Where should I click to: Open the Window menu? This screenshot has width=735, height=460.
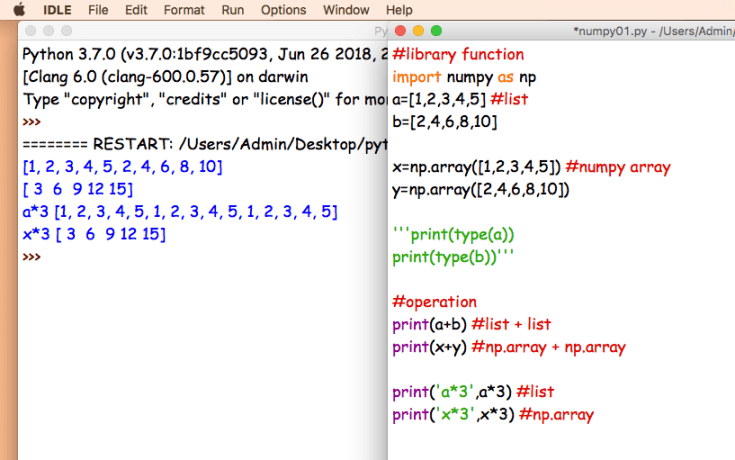346,10
